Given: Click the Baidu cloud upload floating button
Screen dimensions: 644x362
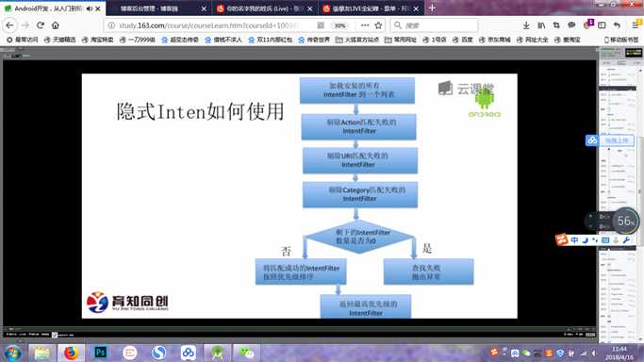Looking at the screenshot, I should pos(610,140).
